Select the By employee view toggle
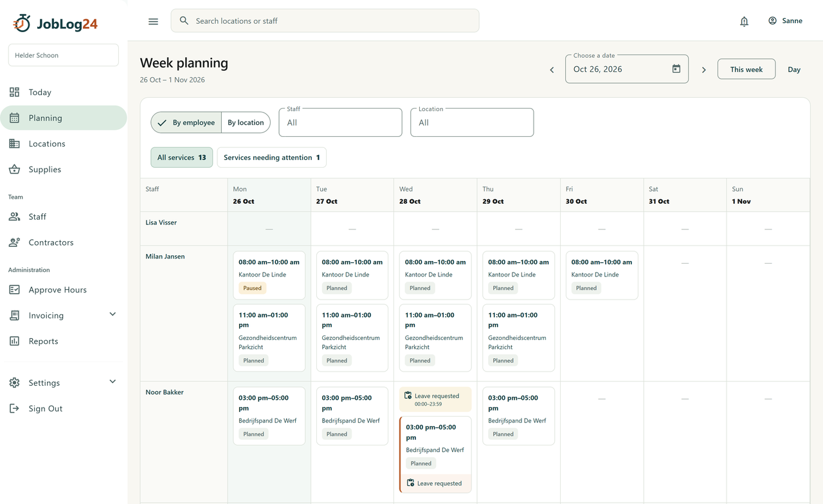 (186, 122)
